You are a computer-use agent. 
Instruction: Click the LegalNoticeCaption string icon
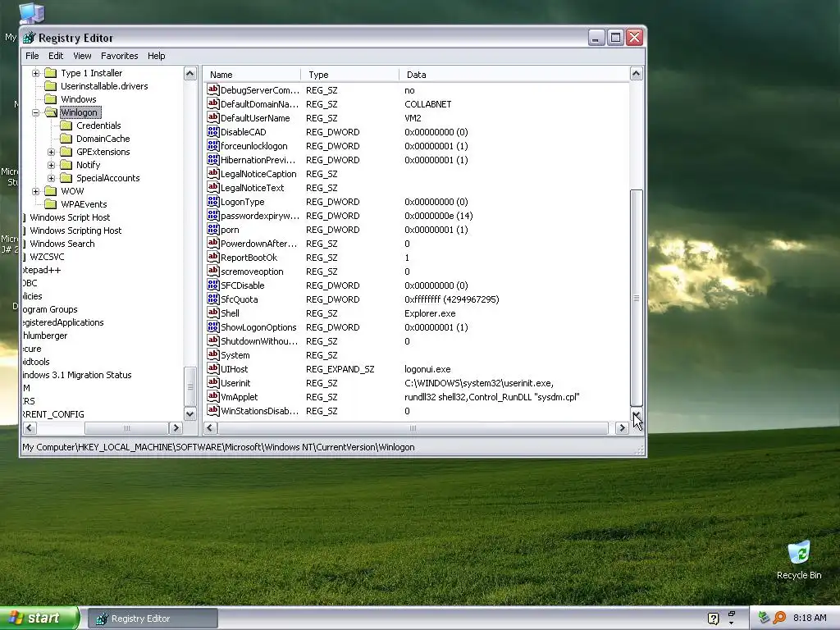[212, 174]
